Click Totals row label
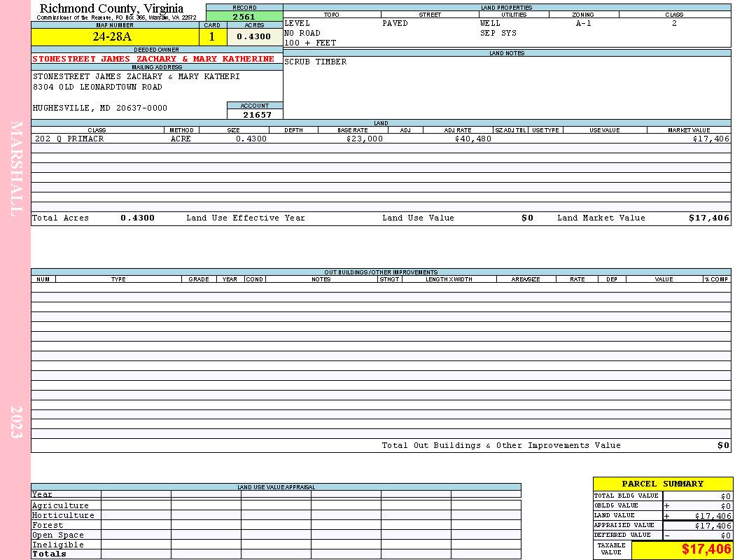This screenshot has width=735, height=560. click(x=49, y=554)
